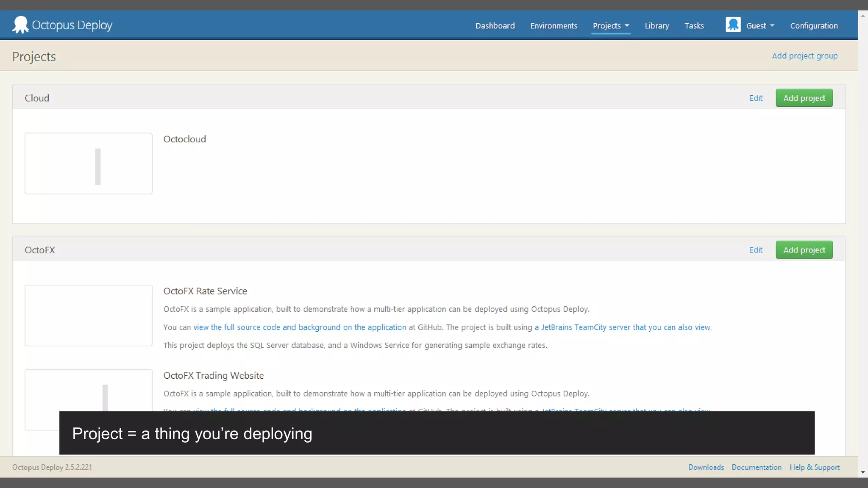Open the Library section
The height and width of the screenshot is (488, 868).
click(657, 26)
